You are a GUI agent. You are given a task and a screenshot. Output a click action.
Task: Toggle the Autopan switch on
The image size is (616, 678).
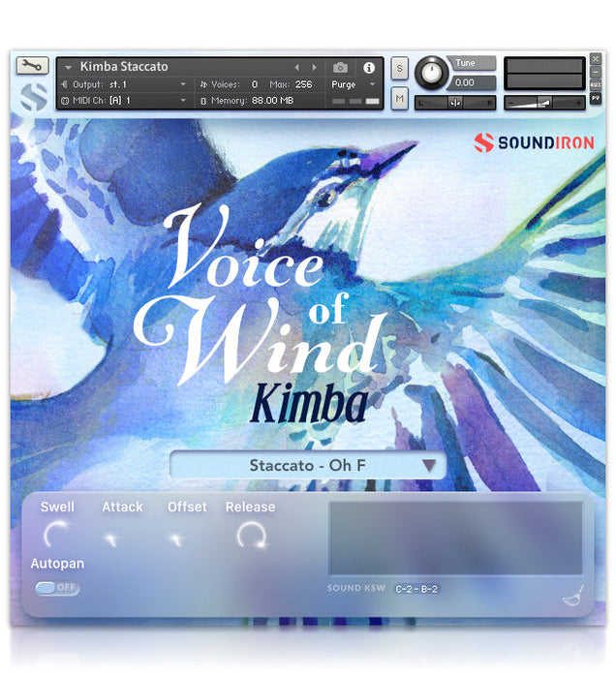57,588
